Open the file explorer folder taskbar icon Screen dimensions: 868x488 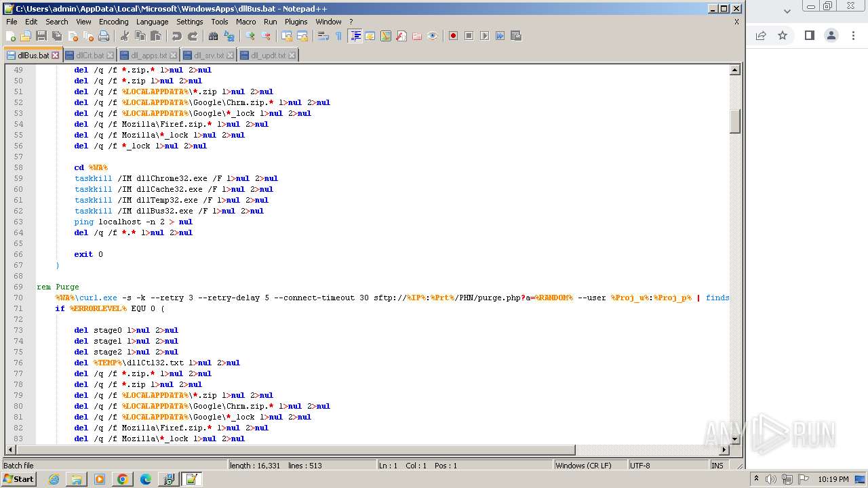click(77, 479)
